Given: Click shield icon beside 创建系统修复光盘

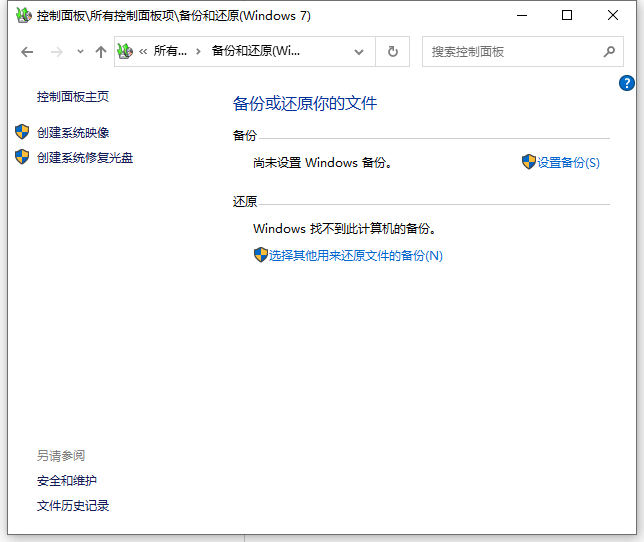Looking at the screenshot, I should tap(22, 157).
